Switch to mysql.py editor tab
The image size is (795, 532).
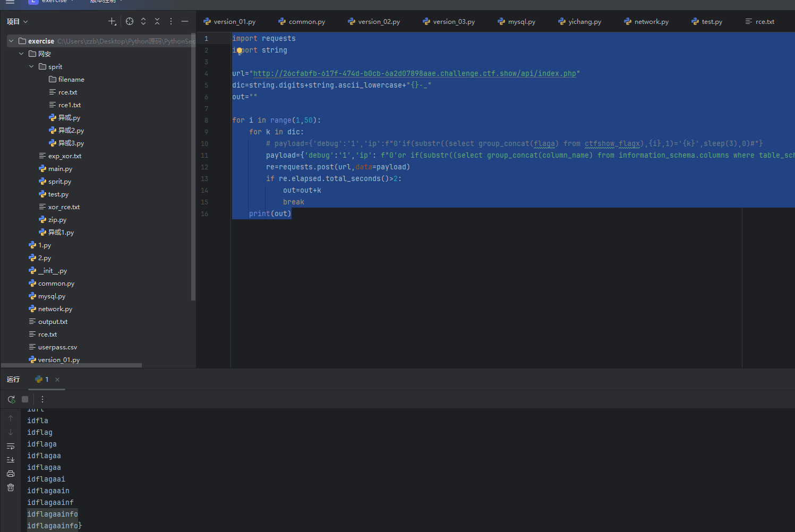click(x=516, y=22)
